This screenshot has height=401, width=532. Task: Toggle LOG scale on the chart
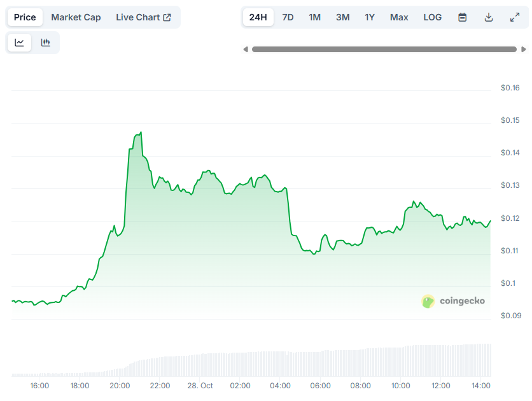433,17
